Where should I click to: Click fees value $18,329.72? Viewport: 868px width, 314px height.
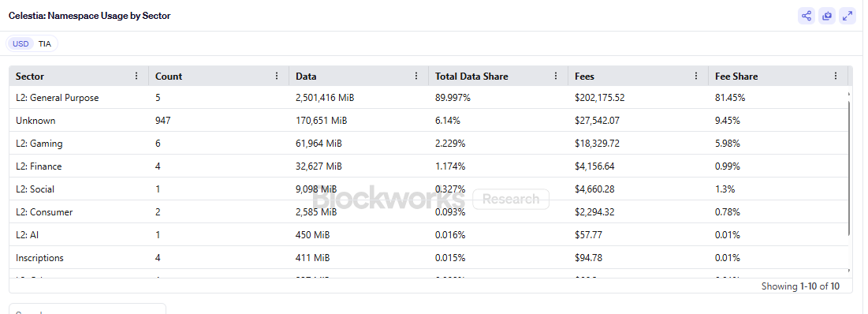click(598, 144)
